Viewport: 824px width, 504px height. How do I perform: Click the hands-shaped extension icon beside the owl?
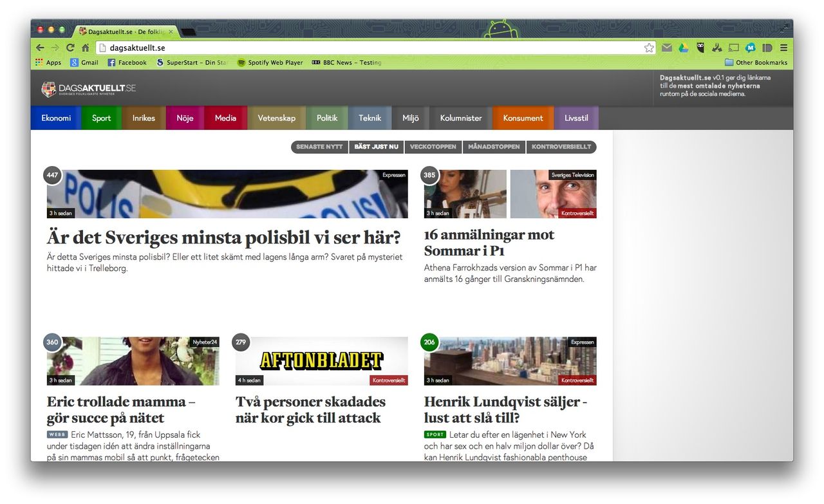point(717,48)
